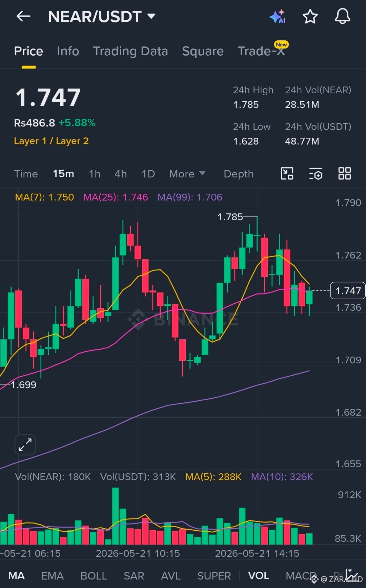Open the chart drawing tools icon

pos(287,174)
